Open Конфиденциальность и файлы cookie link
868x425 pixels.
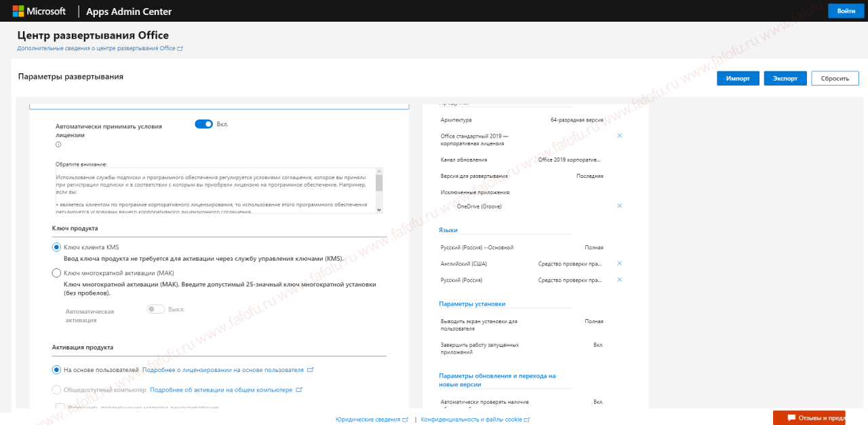pyautogui.click(x=475, y=420)
